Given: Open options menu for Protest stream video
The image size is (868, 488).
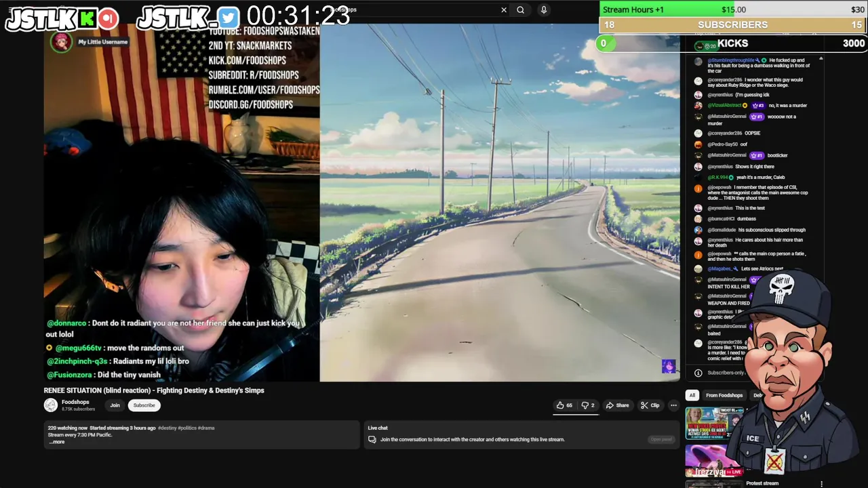Looking at the screenshot, I should pyautogui.click(x=821, y=484).
